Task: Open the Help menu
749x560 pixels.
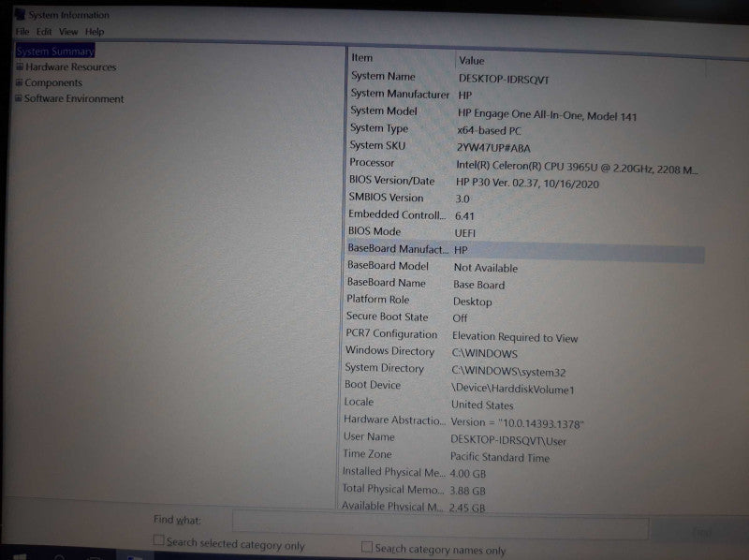Action: tap(95, 32)
